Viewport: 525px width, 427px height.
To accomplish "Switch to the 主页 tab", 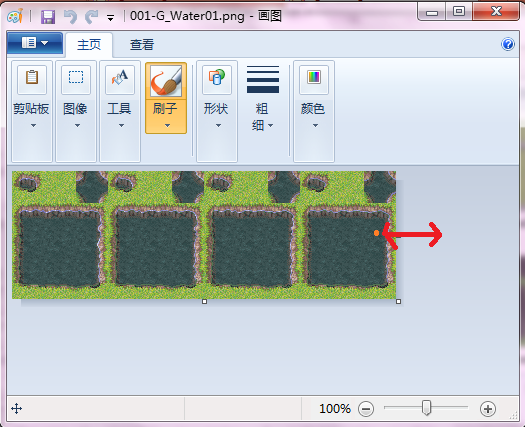I will tap(89, 45).
